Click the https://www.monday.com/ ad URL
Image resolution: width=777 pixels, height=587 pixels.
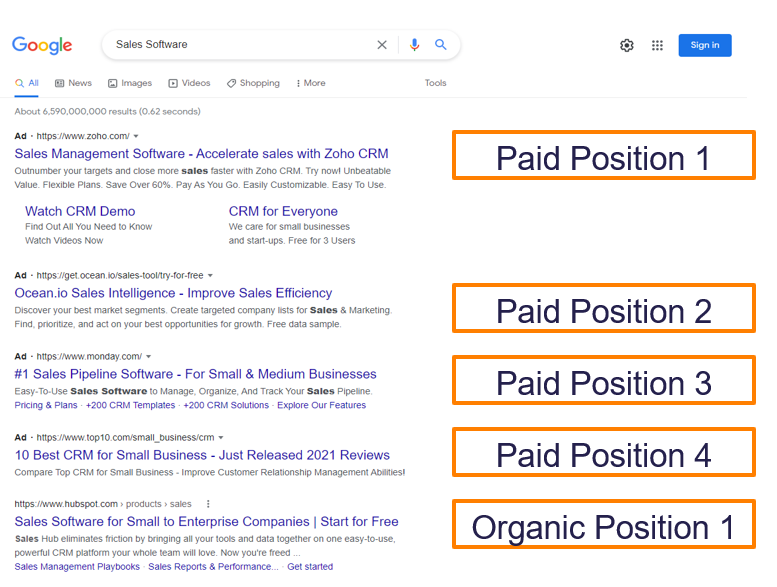click(x=89, y=357)
